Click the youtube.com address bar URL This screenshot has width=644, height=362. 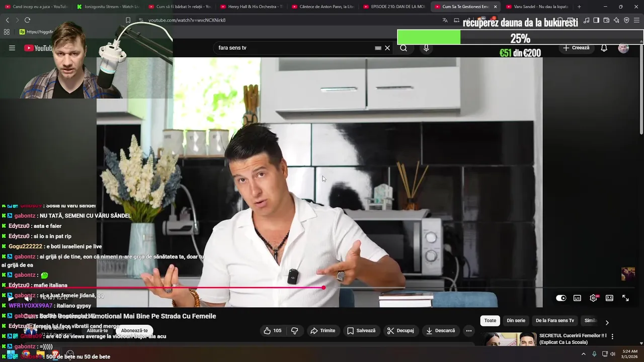tap(187, 20)
